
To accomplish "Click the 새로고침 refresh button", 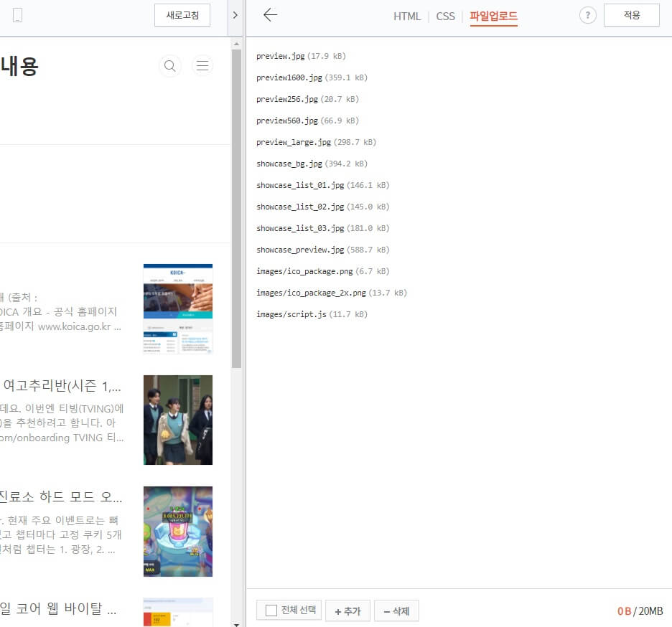I will point(182,15).
